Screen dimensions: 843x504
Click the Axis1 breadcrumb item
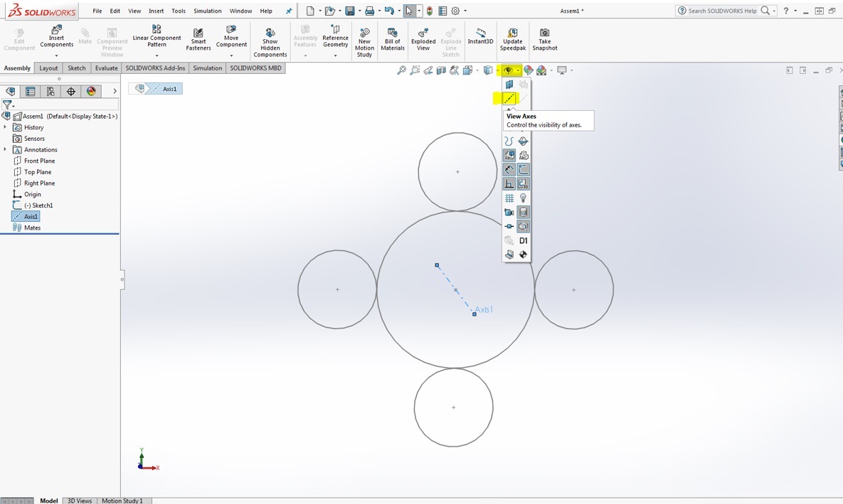pyautogui.click(x=166, y=89)
